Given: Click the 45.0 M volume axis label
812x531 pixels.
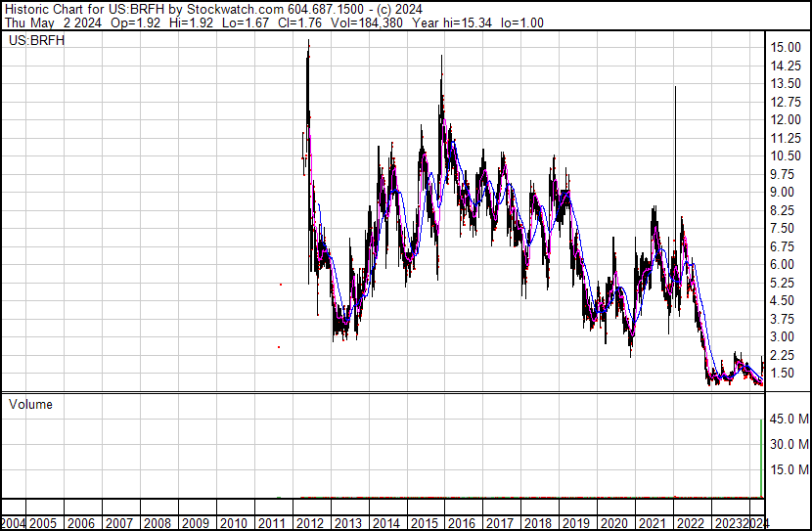Looking at the screenshot, I should (x=789, y=419).
